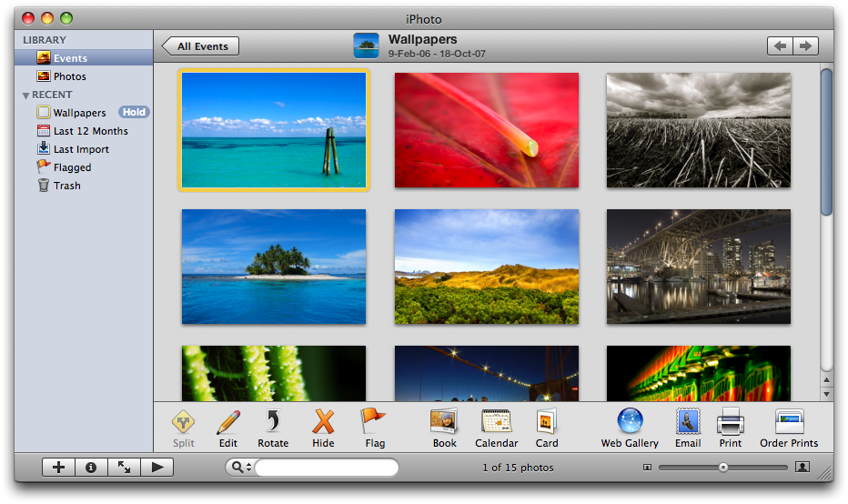Toggle the information panel button
The image size is (848, 504).
tap(91, 468)
